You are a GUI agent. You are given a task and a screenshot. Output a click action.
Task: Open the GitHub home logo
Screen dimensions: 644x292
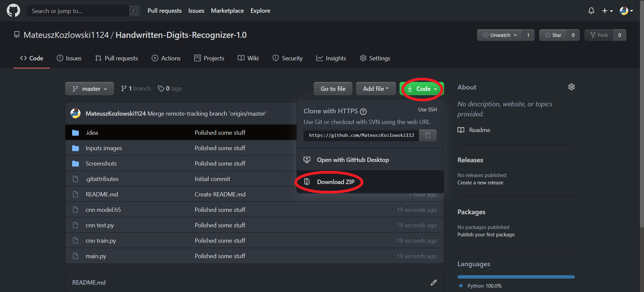tap(13, 11)
